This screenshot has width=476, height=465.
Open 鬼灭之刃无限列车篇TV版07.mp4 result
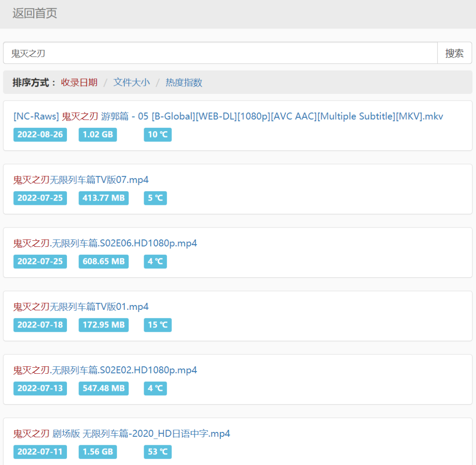pyautogui.click(x=81, y=180)
